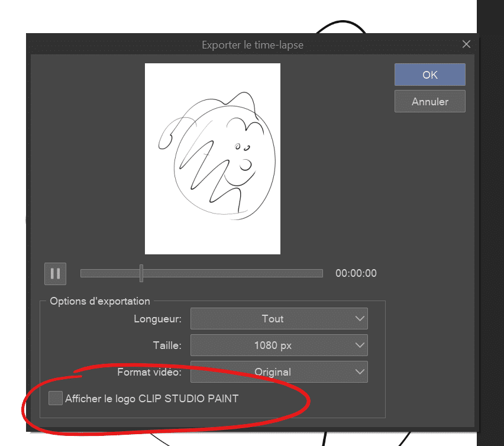Click the Longueur: label
Screen dimensions: 504x446
coord(157,319)
